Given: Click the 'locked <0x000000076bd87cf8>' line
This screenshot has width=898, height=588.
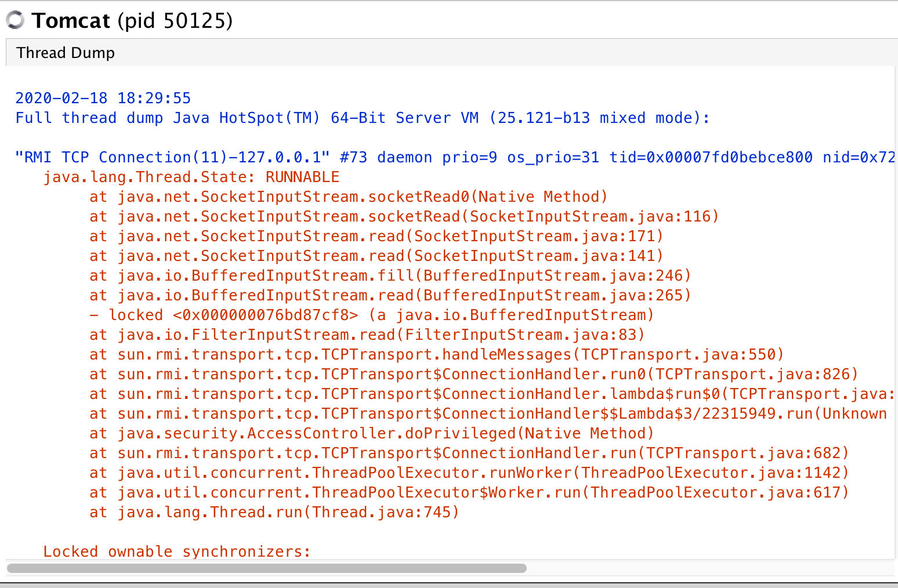Looking at the screenshot, I should (x=372, y=315).
